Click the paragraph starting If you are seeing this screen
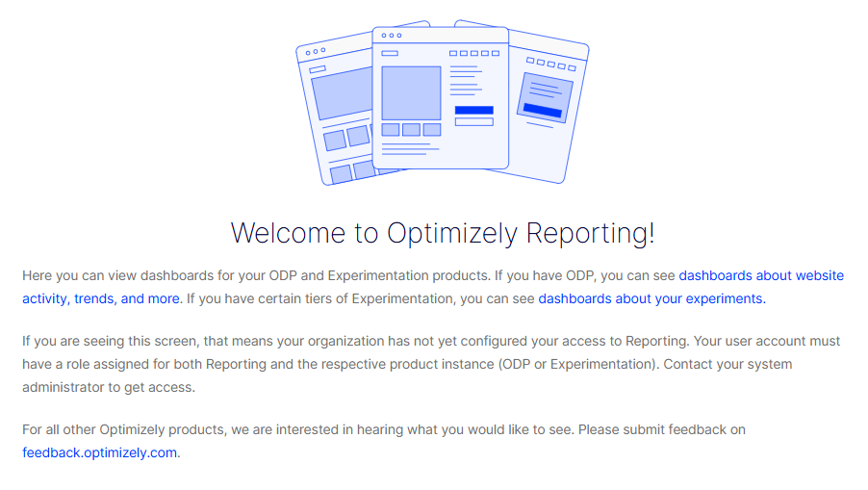Image resolution: width=868 pixels, height=490 pixels. coord(431,364)
